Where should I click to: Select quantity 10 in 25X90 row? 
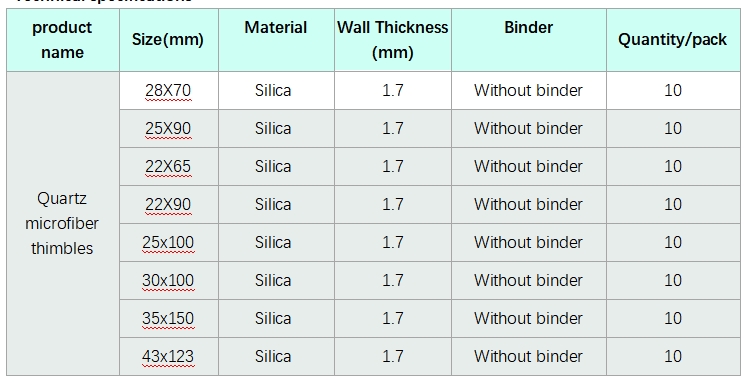(673, 128)
